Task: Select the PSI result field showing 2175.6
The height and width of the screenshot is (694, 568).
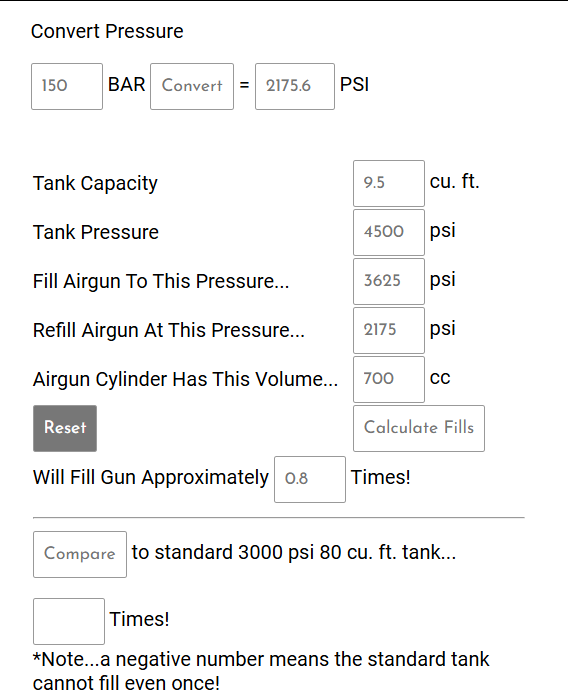Action: [x=295, y=86]
